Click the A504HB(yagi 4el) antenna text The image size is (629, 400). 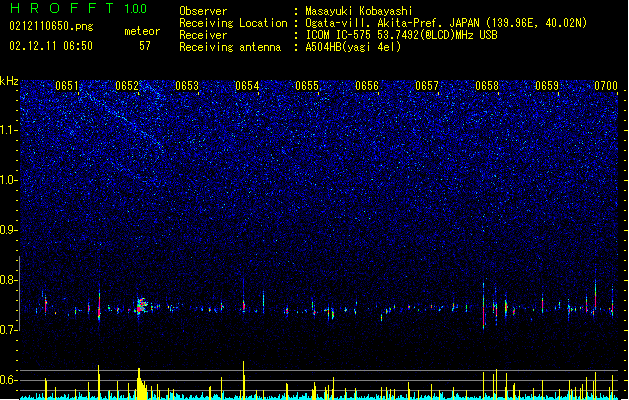353,47
